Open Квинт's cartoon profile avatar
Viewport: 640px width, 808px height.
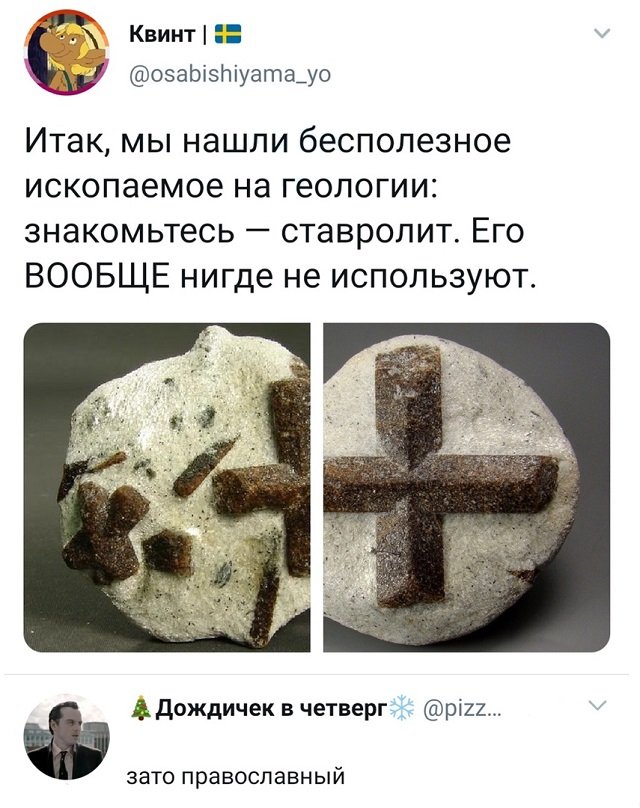[66, 52]
